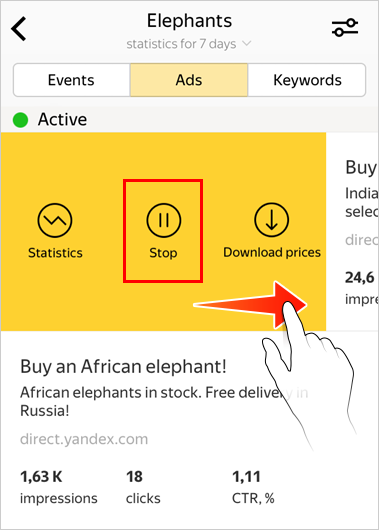379x530 pixels.
Task: Open the Buy an African elephant! ad
Action: pos(123,366)
